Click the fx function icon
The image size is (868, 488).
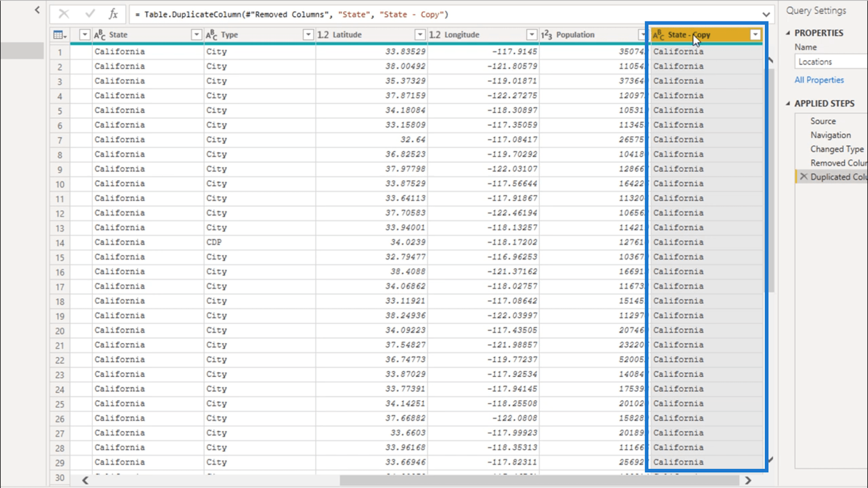click(113, 14)
